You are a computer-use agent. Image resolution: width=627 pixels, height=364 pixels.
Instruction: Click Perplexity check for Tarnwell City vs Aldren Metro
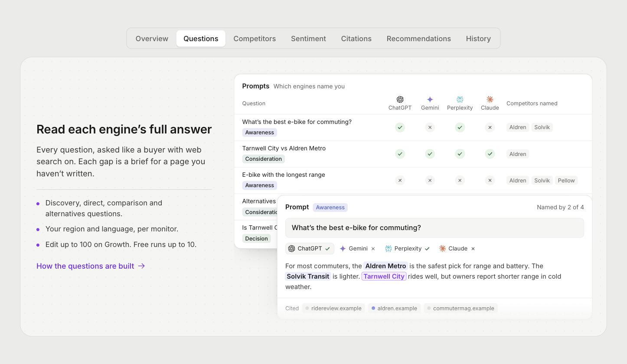pyautogui.click(x=460, y=154)
